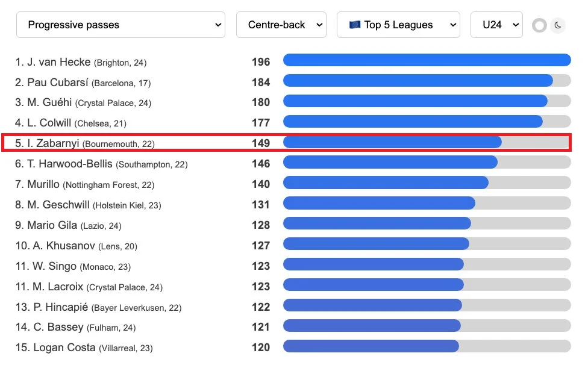Click Murillo's progress bar
Image resolution: width=588 pixels, height=365 pixels.
click(386, 184)
